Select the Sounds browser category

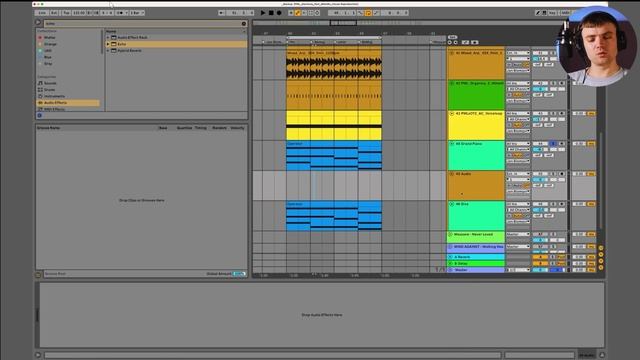[51, 83]
